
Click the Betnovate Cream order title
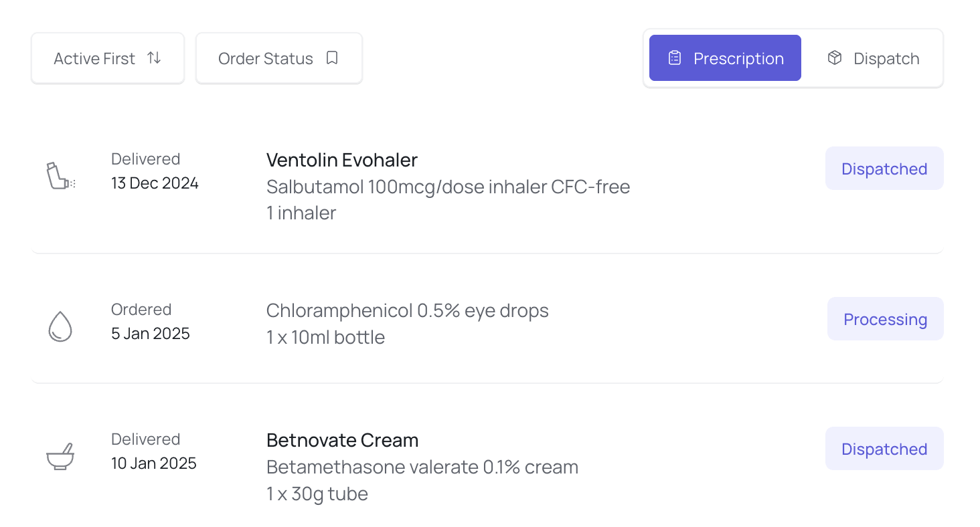point(342,440)
